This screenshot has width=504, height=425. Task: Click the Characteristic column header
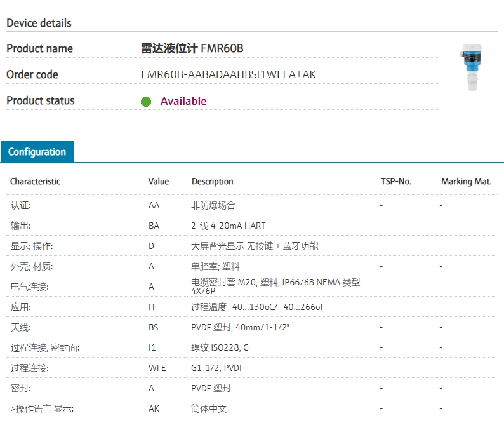click(x=36, y=182)
